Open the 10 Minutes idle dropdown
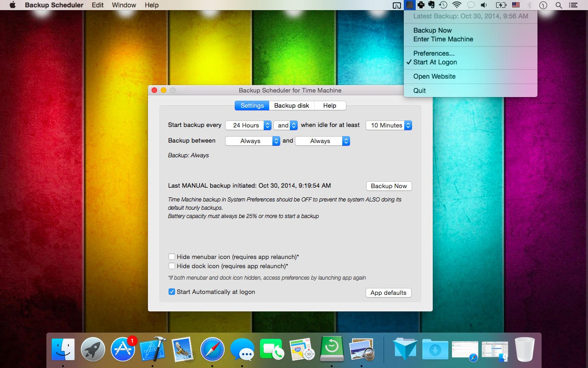The width and height of the screenshot is (588, 368). [389, 125]
